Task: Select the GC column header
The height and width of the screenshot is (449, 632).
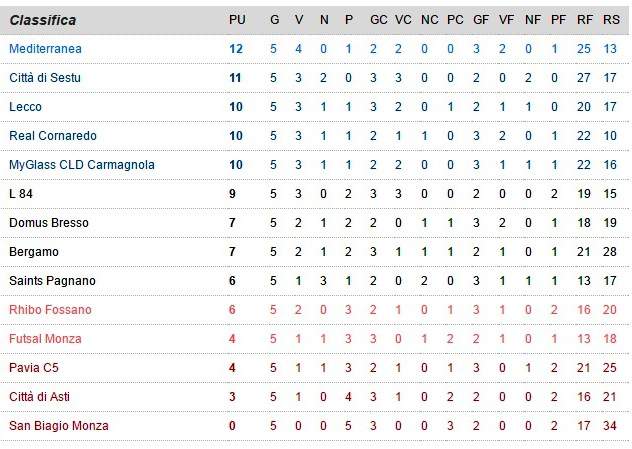Action: coord(378,20)
